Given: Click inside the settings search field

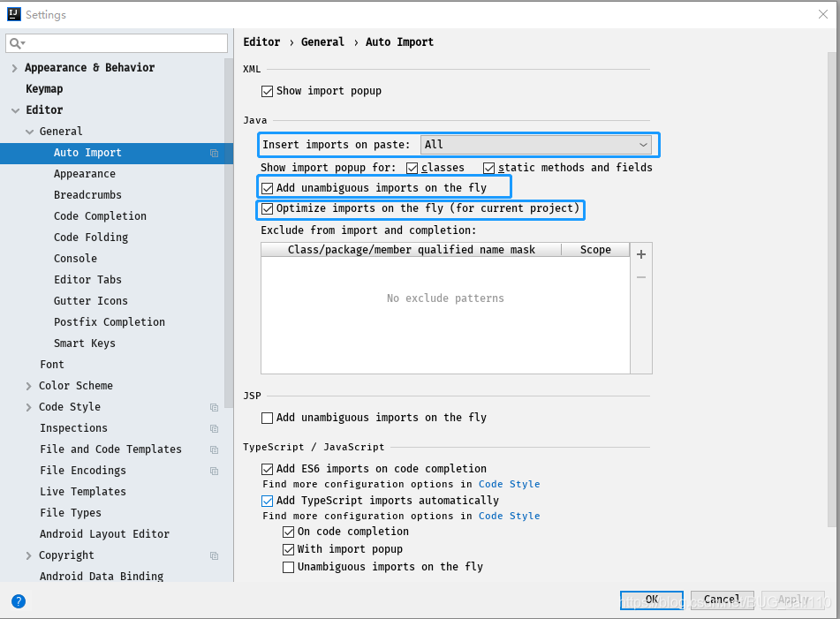Looking at the screenshot, I should (115, 42).
